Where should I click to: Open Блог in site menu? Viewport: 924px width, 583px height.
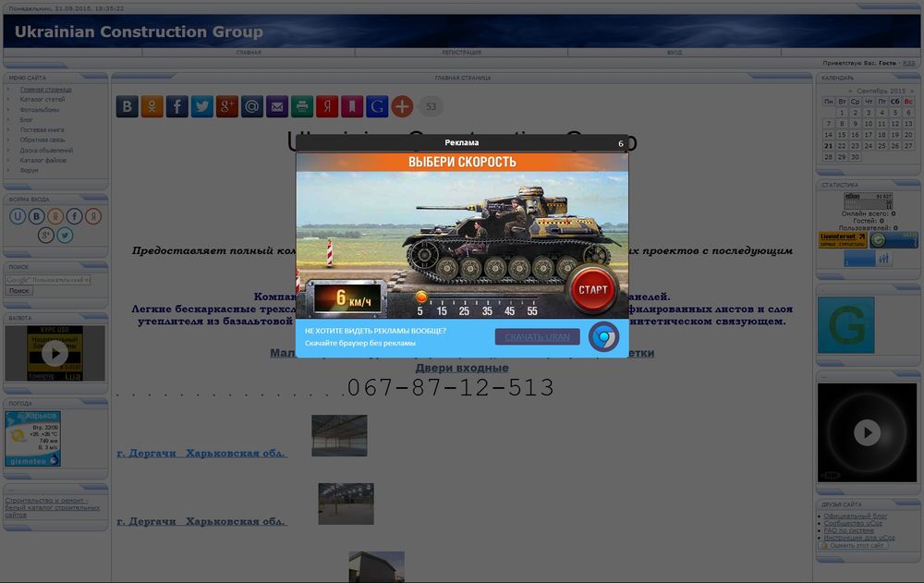point(27,120)
